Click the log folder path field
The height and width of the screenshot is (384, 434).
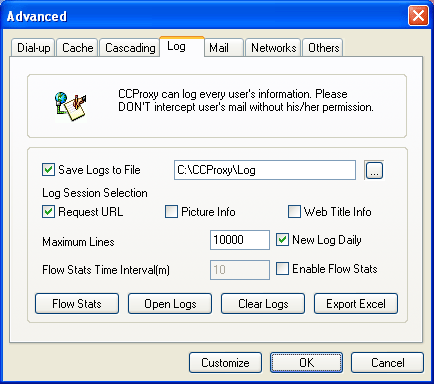point(265,170)
